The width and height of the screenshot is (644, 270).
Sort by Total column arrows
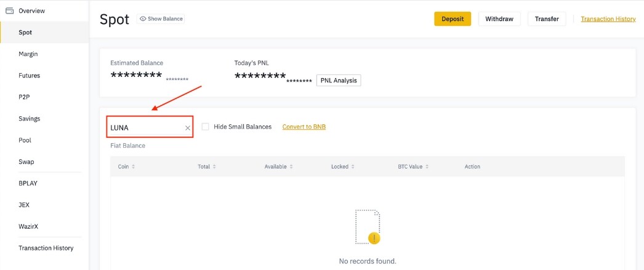coord(214,167)
